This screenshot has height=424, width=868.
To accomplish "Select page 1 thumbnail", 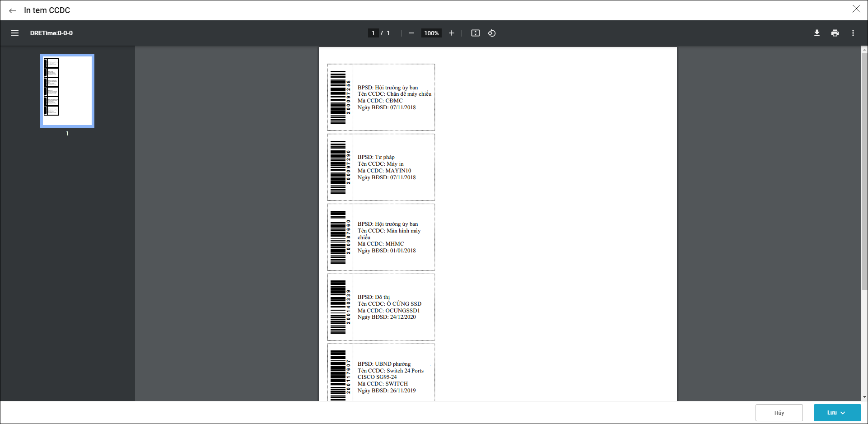I will point(67,91).
